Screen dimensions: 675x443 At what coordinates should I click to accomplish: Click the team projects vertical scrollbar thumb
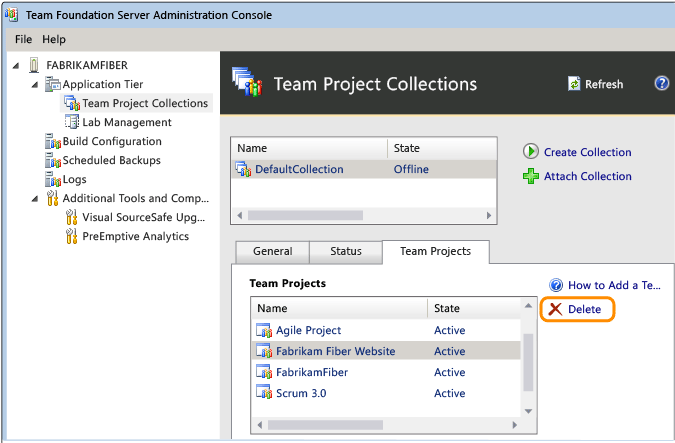coord(528,362)
